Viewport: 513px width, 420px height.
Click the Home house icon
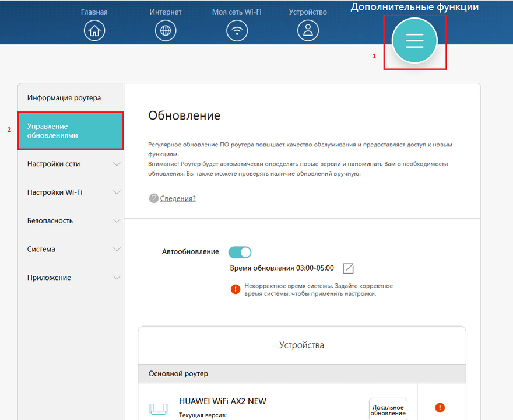94,31
